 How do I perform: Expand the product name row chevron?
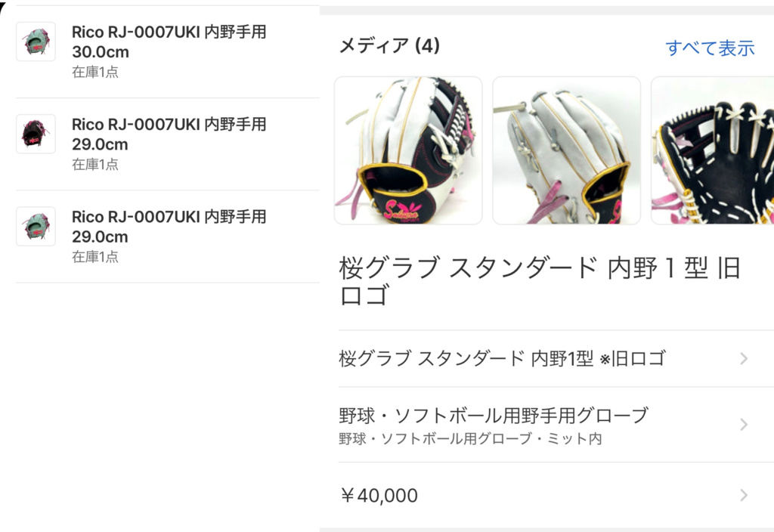coord(744,358)
